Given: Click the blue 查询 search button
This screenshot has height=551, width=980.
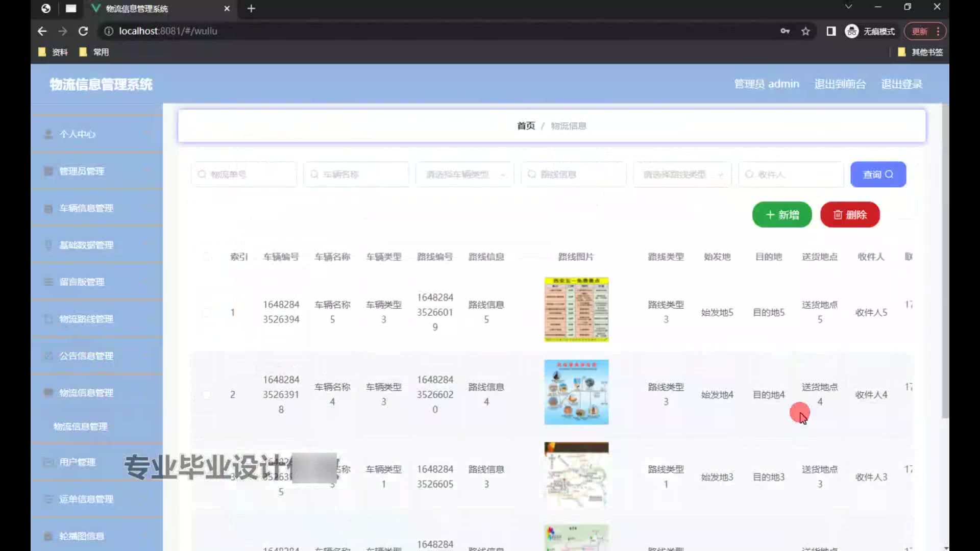Looking at the screenshot, I should point(878,174).
